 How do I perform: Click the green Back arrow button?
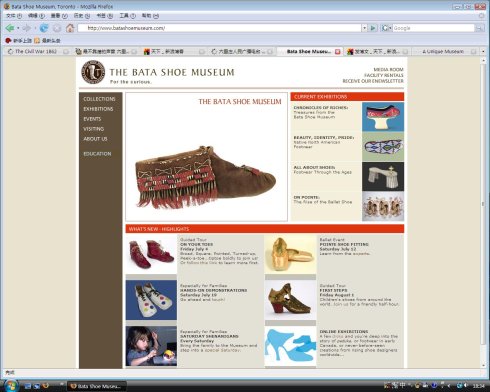point(10,28)
